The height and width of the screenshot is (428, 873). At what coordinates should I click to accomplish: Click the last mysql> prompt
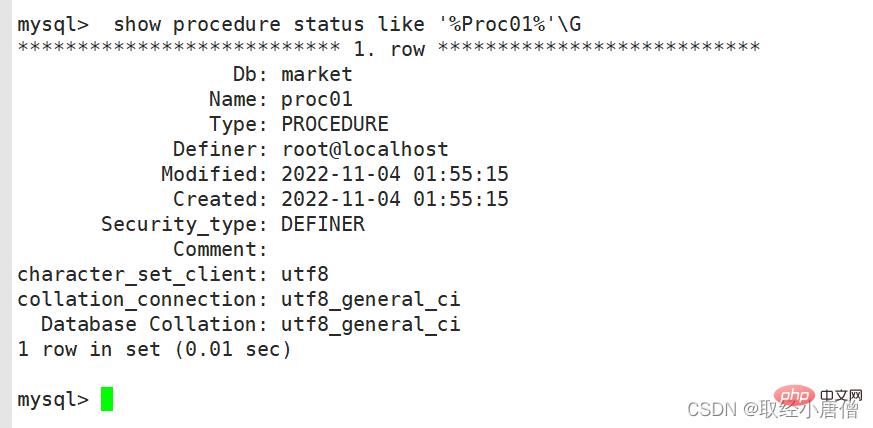tap(52, 399)
